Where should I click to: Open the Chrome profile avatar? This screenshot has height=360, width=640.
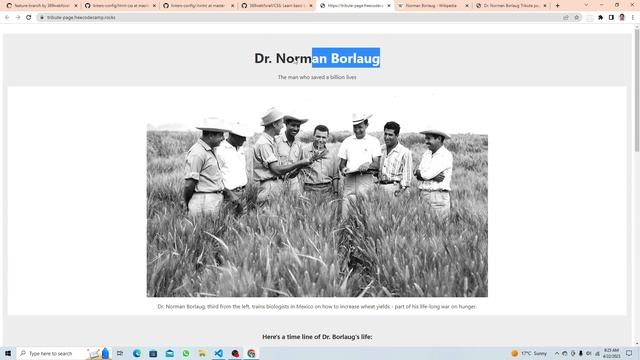(x=622, y=18)
